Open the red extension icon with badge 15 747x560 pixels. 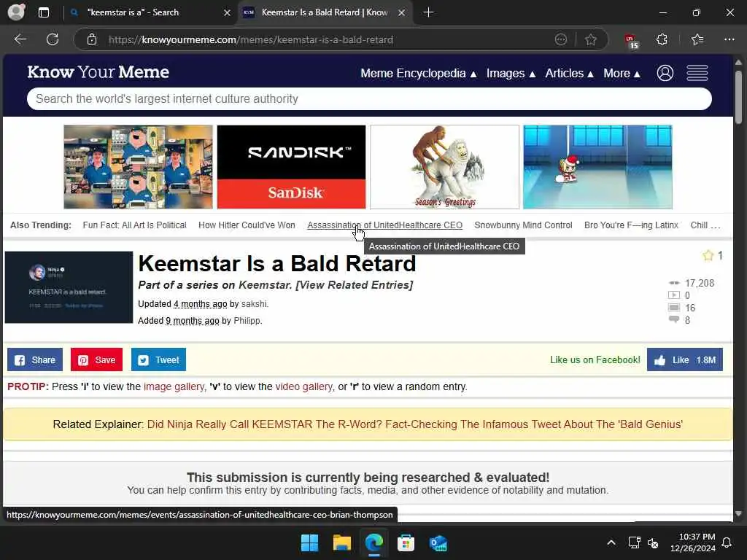[631, 41]
